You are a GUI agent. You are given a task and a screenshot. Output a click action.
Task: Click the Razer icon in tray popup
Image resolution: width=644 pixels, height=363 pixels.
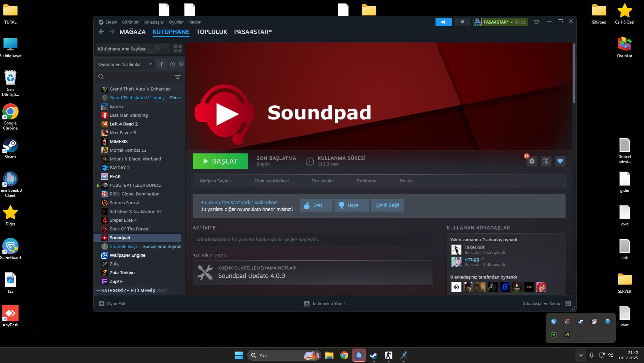click(x=554, y=335)
